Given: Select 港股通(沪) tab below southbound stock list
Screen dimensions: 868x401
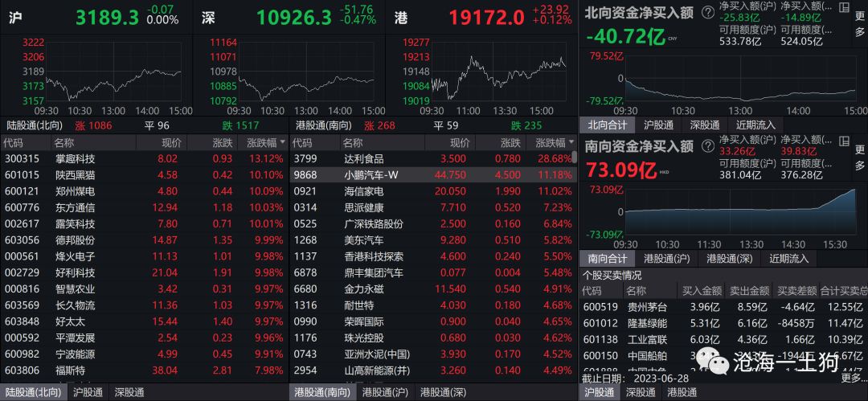Looking at the screenshot, I should [383, 393].
